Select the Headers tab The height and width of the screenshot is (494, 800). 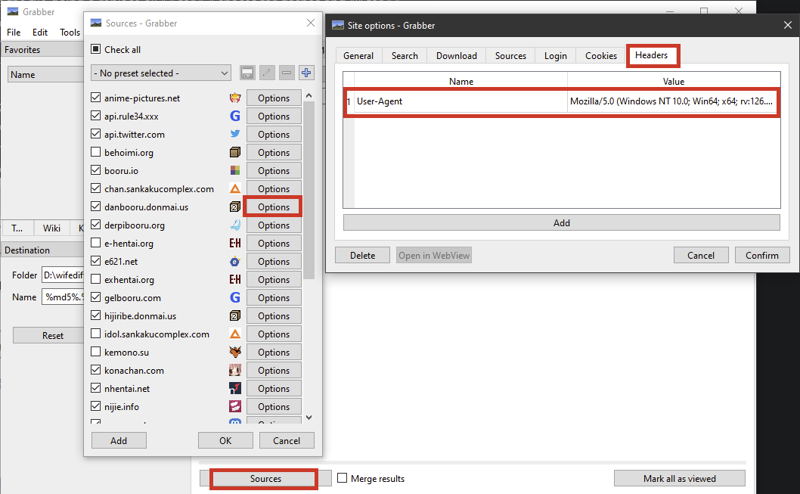652,55
